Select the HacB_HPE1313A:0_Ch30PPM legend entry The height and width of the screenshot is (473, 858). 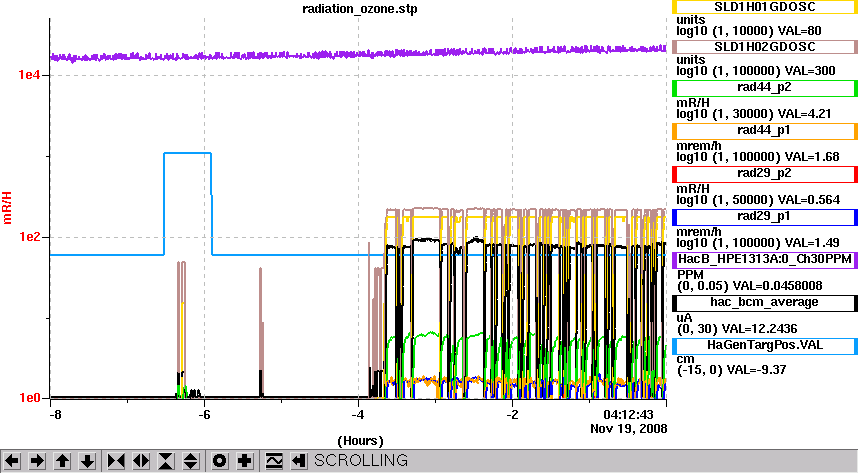[x=764, y=259]
